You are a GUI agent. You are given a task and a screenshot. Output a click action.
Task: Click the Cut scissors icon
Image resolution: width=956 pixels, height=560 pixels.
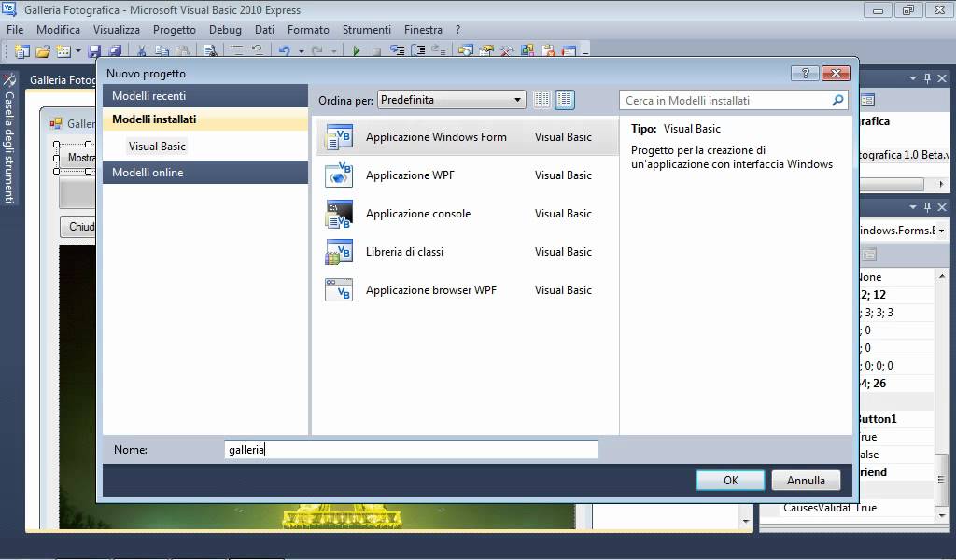coord(141,51)
